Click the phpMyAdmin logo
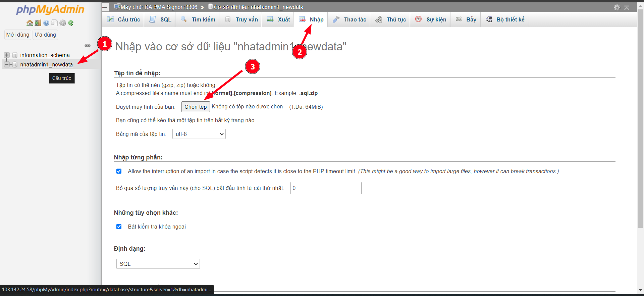The width and height of the screenshot is (644, 296). click(x=50, y=9)
